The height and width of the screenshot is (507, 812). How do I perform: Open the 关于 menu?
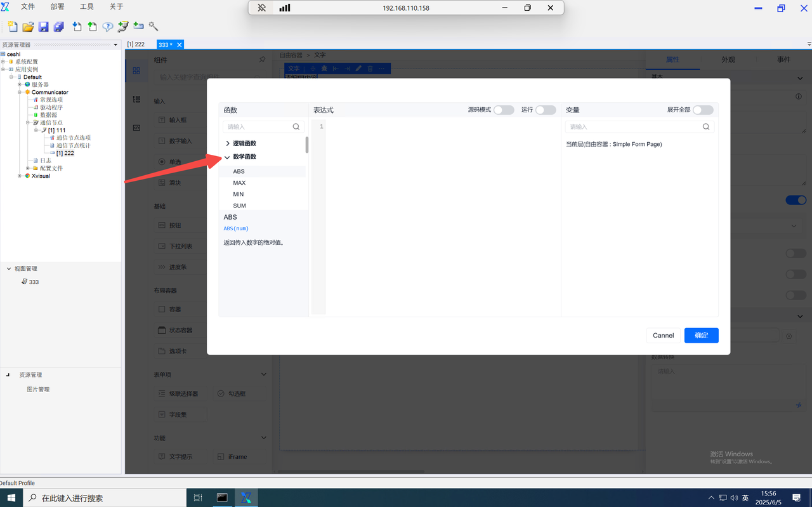(x=117, y=7)
